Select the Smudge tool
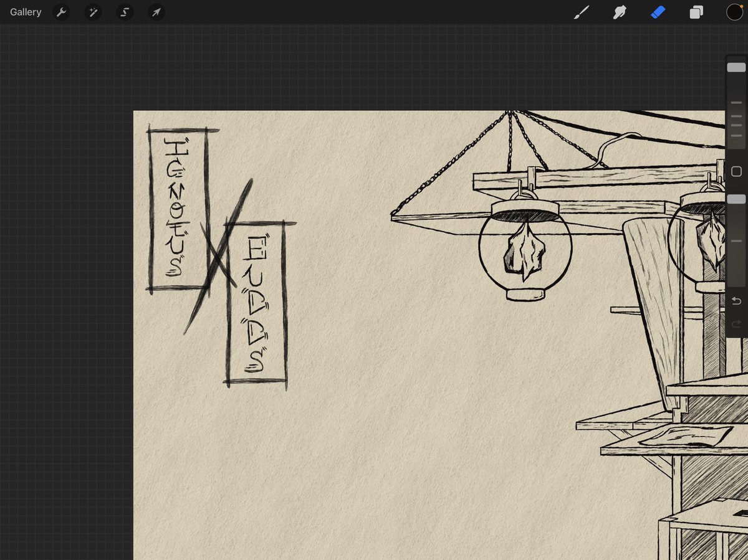748x560 pixels. [619, 12]
